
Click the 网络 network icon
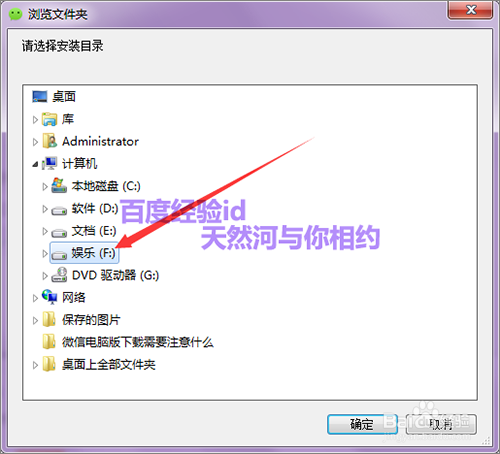pos(49,297)
